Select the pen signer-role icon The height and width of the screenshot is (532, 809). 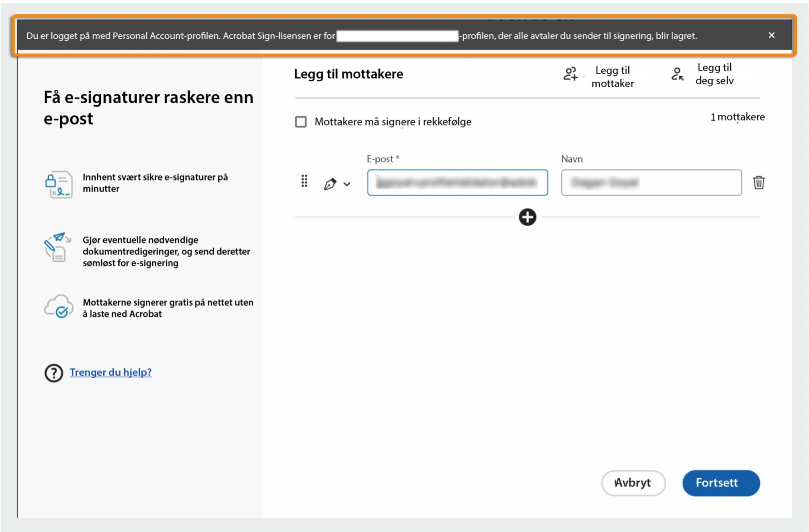(x=330, y=183)
